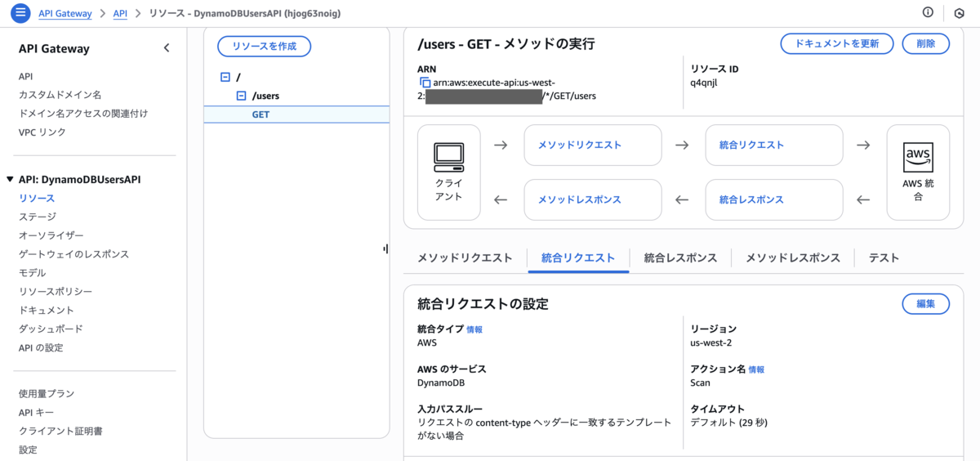Click the hexagon settings icon top right

tap(959, 13)
